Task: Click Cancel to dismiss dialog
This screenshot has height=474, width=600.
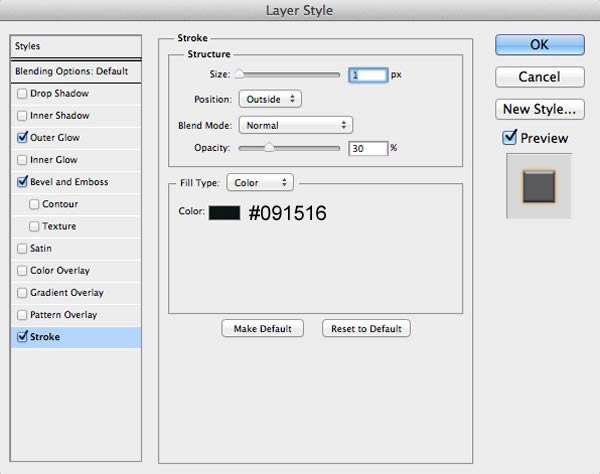Action: click(x=540, y=77)
